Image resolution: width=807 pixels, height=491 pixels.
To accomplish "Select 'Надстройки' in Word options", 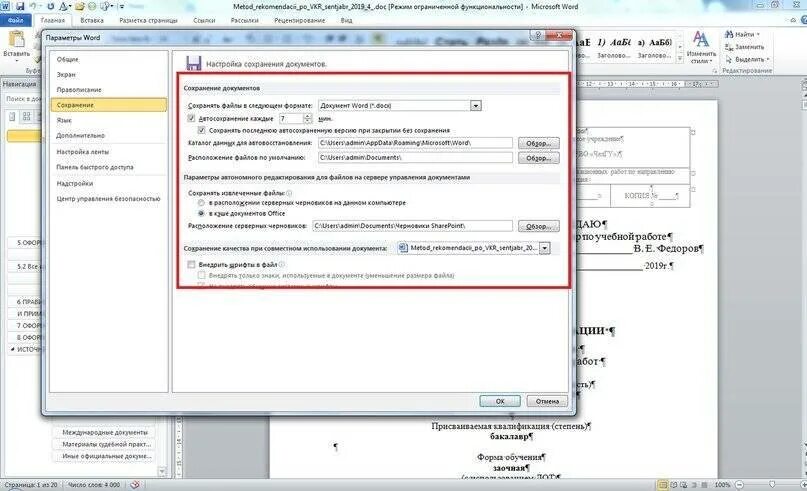I will point(109,183).
